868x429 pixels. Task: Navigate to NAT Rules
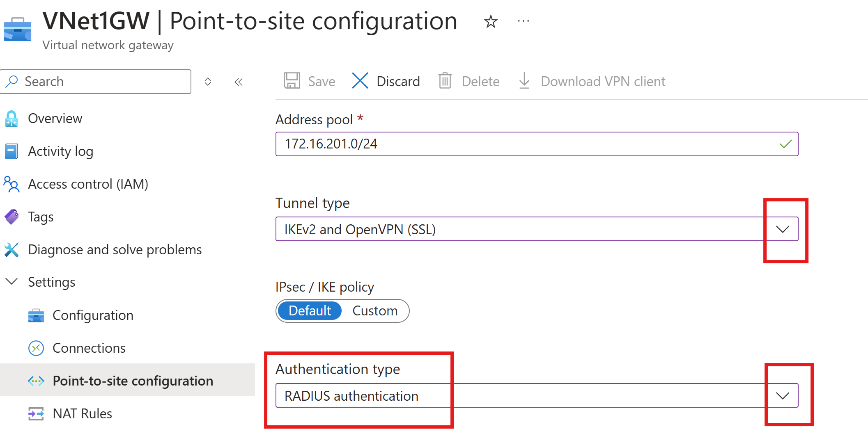82,413
